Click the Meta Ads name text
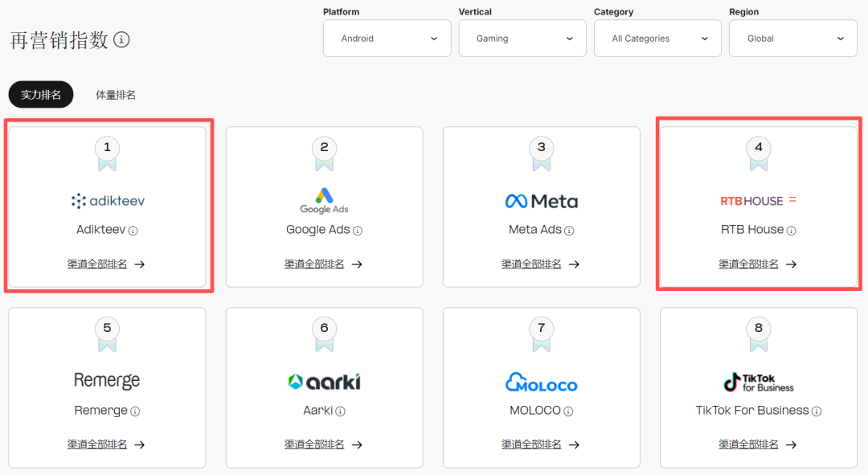Image resolution: width=868 pixels, height=475 pixels. [x=534, y=230]
